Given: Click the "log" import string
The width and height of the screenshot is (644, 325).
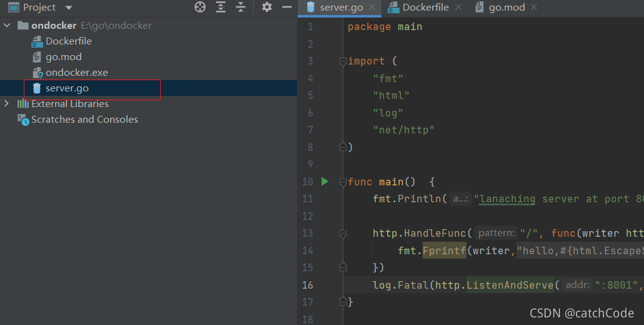Looking at the screenshot, I should click(388, 113).
